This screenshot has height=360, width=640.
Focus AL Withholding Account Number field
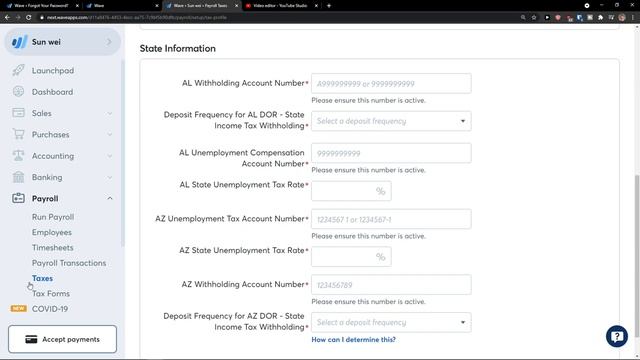pos(391,84)
